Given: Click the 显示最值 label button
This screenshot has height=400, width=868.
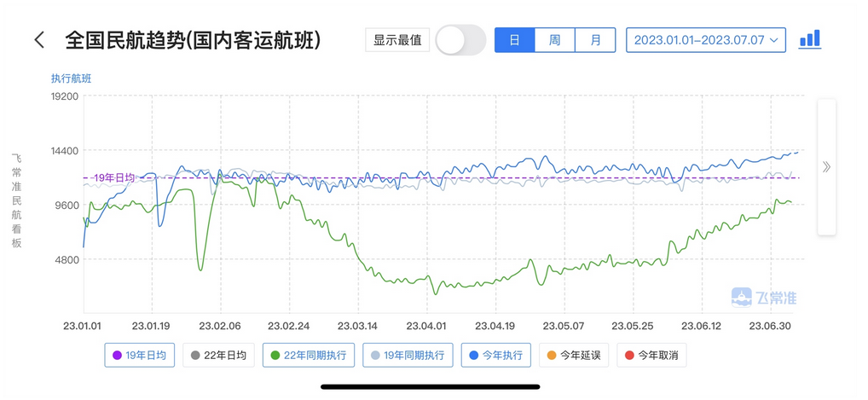Looking at the screenshot, I should tap(397, 40).
